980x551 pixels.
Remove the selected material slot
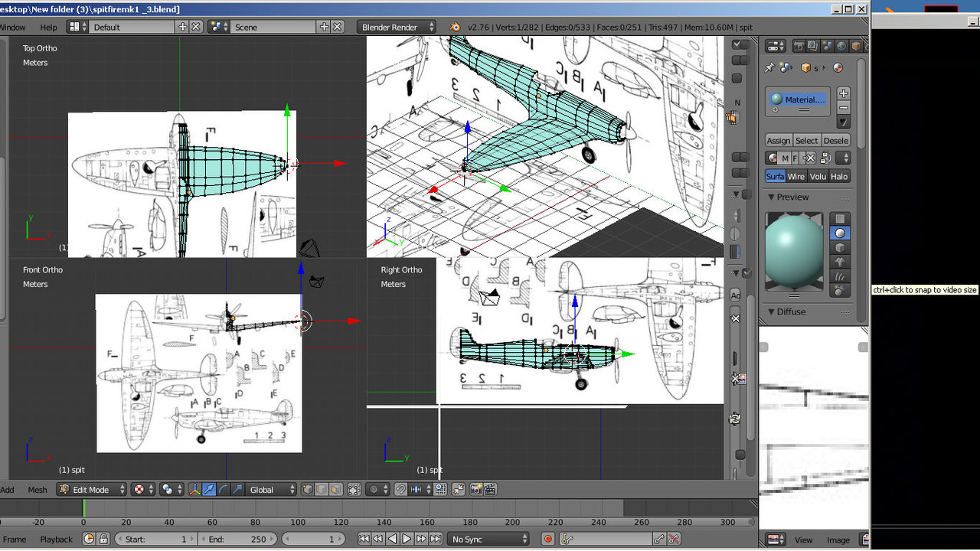[x=844, y=107]
